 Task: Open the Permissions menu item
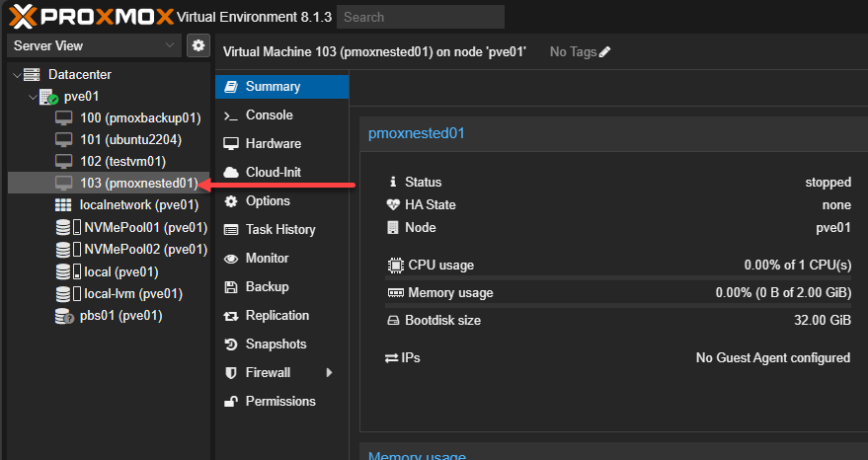(280, 402)
